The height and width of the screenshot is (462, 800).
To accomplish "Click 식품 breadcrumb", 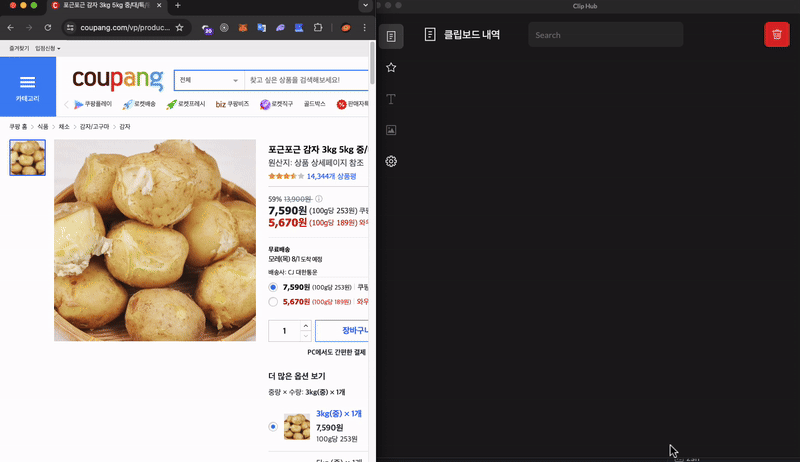I will 43,126.
